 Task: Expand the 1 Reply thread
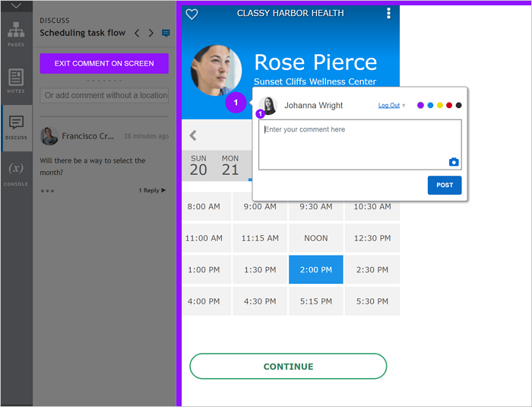pyautogui.click(x=152, y=190)
